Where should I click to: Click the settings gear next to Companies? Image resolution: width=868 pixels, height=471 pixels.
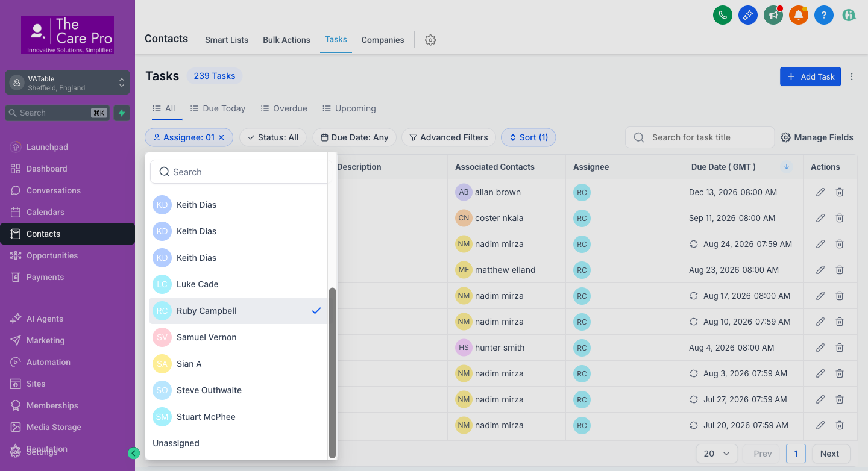point(430,39)
